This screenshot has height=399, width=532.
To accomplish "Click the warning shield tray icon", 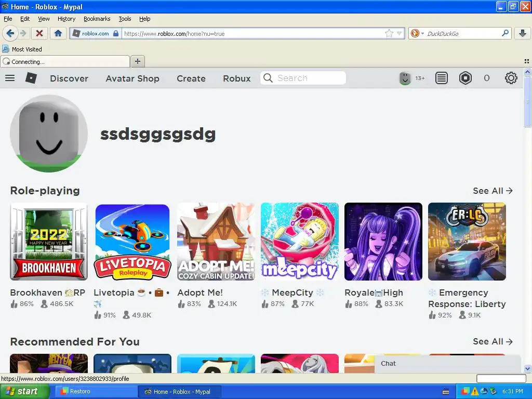I will 475,392.
